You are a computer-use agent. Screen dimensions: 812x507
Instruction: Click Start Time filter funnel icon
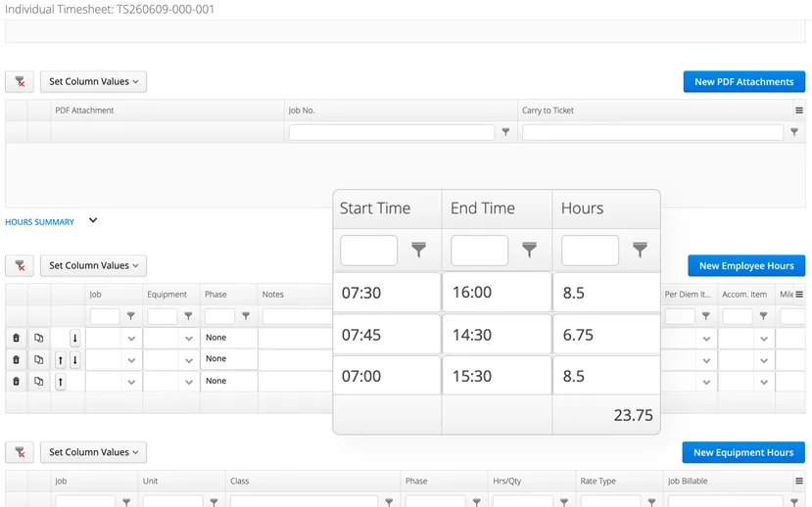click(418, 250)
